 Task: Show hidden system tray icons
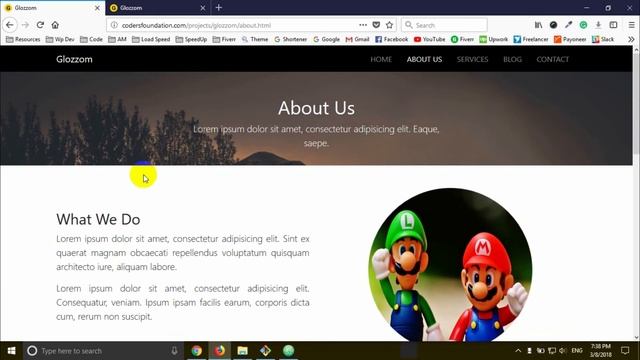[518, 351]
